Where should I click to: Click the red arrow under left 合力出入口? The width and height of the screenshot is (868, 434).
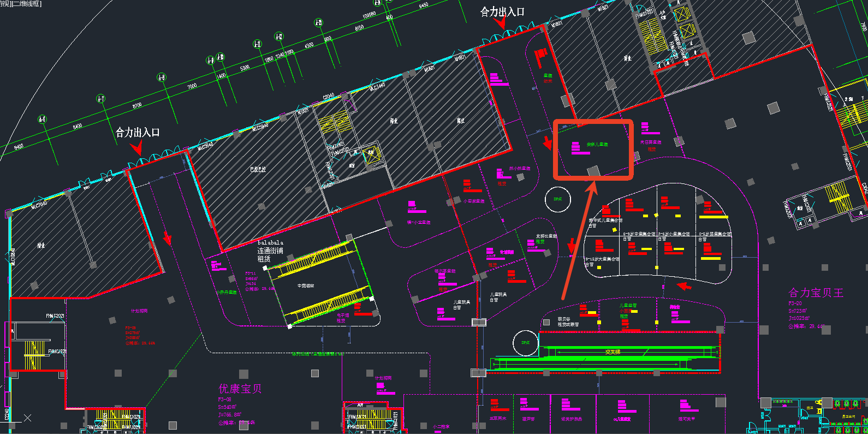point(136,147)
